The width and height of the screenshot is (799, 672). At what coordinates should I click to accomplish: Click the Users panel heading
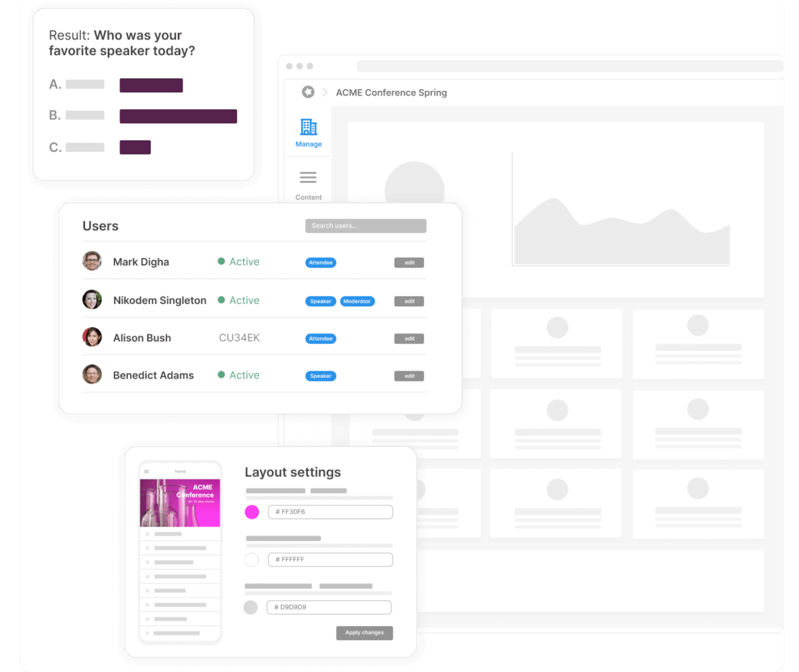click(x=101, y=226)
